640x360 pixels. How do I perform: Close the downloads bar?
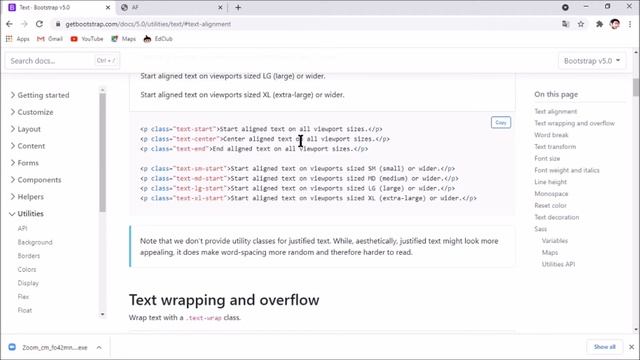[631, 347]
